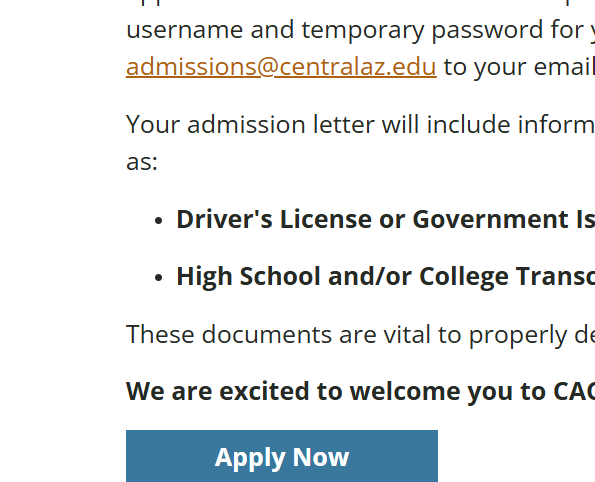595x482 pixels.
Task: Click the 'These documents are vital' paragraph
Action: [x=360, y=335]
